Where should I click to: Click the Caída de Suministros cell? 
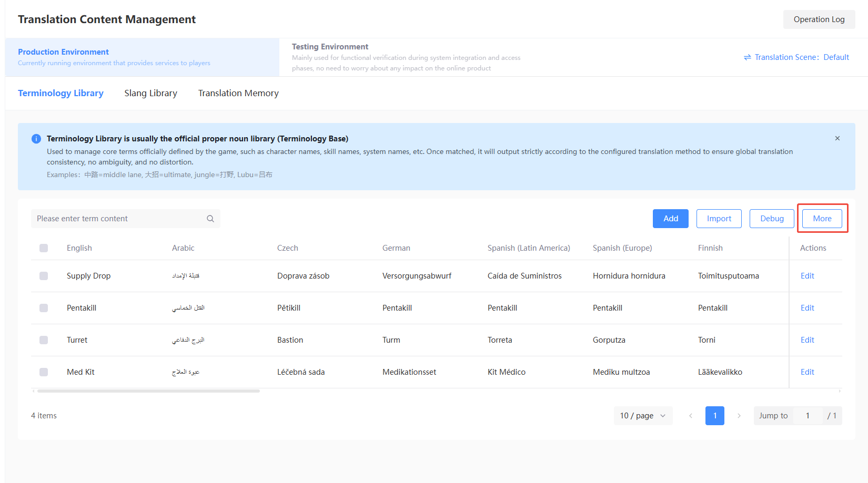click(524, 276)
